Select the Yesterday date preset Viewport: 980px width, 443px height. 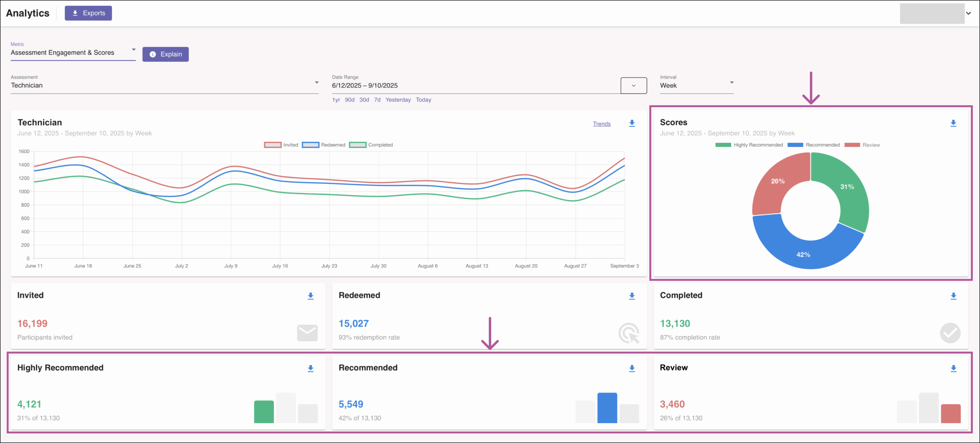(398, 100)
